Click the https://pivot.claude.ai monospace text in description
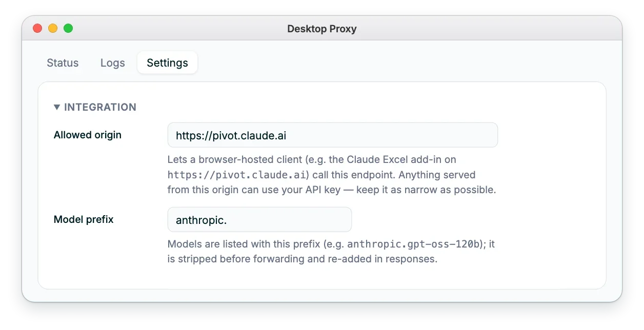This screenshot has width=644, height=330. [237, 175]
